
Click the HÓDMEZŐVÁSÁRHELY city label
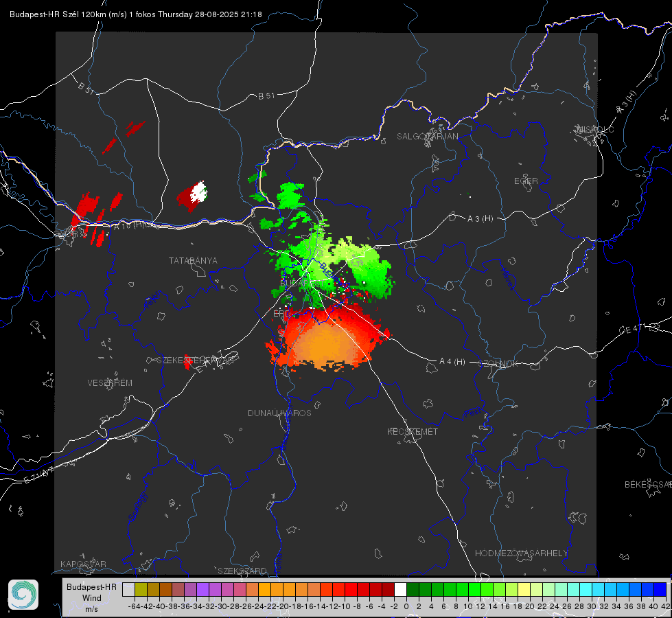click(x=521, y=553)
